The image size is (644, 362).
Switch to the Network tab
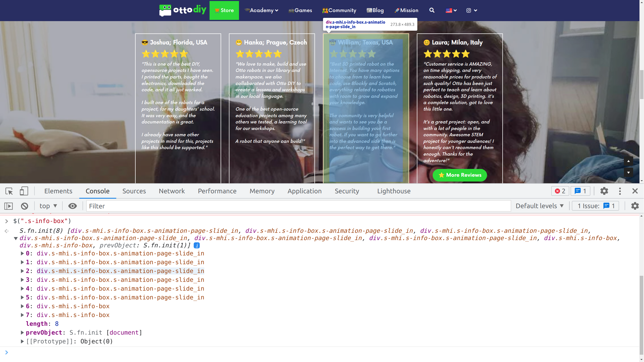172,191
